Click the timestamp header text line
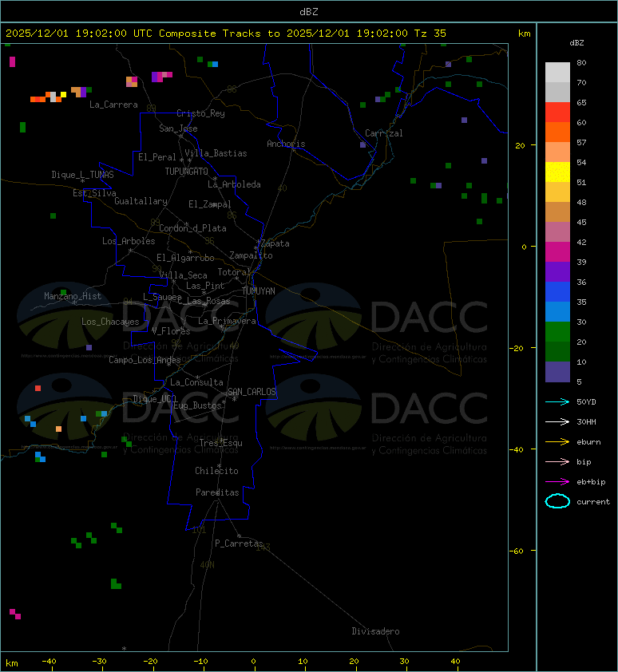Viewport: 618px width, 672px height. coord(226,34)
